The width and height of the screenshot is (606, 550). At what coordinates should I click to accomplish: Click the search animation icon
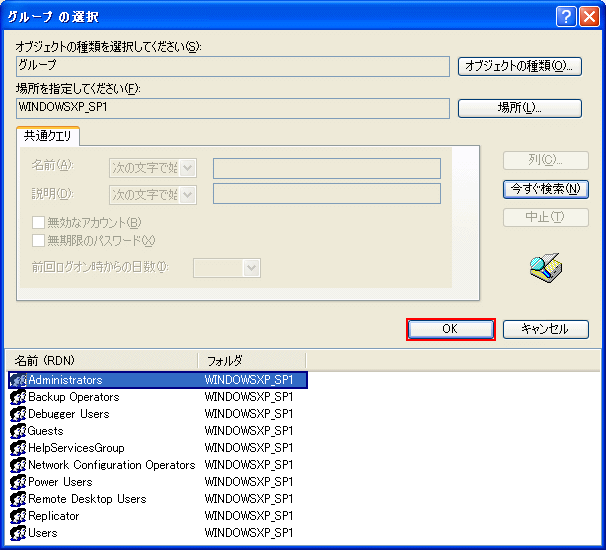pyautogui.click(x=546, y=268)
